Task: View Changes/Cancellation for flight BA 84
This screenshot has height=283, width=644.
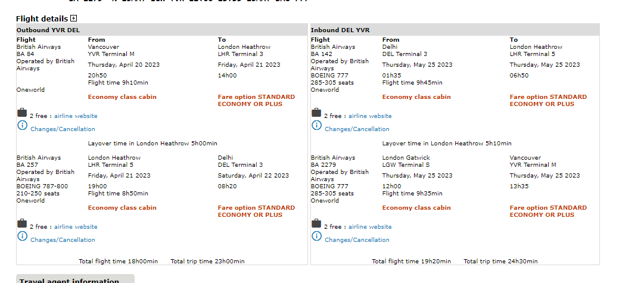Action: [63, 129]
